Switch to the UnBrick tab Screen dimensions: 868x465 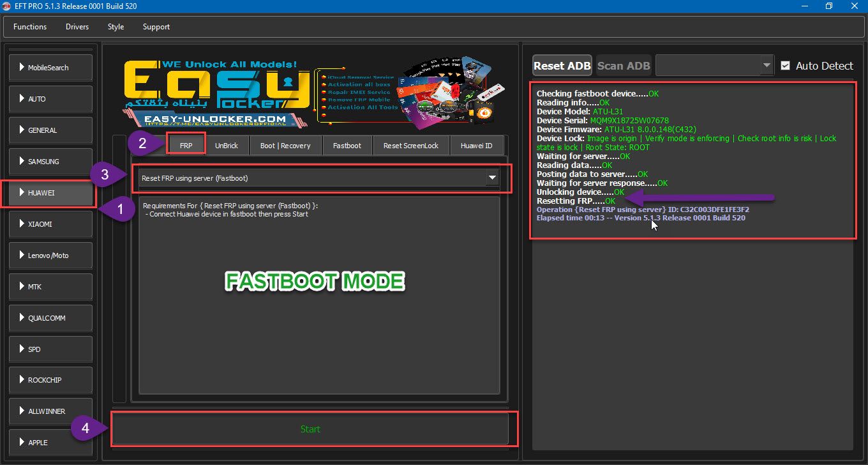227,146
